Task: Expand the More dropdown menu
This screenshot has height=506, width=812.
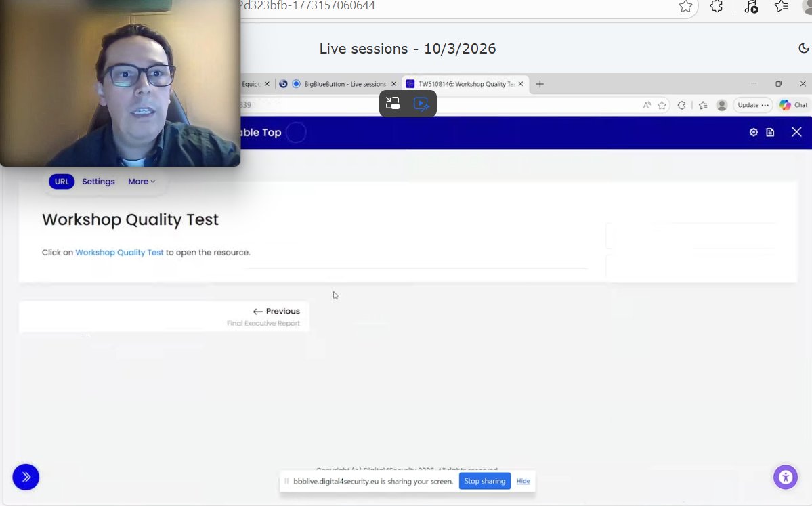Action: [x=142, y=182]
